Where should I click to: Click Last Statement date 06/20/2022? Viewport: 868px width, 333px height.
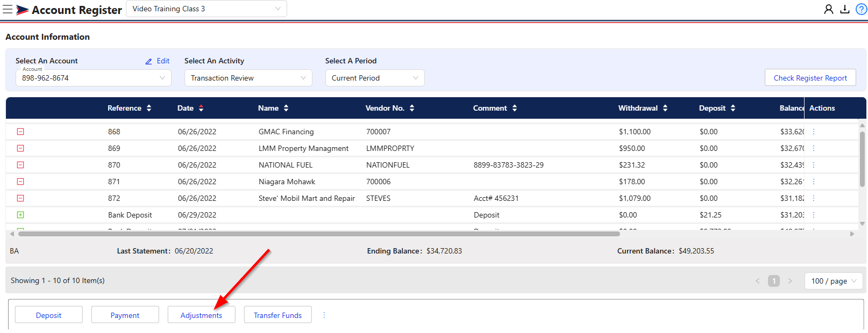194,251
